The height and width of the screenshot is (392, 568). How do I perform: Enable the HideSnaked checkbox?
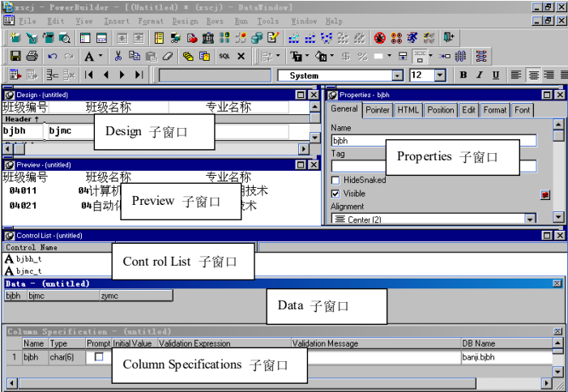(x=336, y=180)
